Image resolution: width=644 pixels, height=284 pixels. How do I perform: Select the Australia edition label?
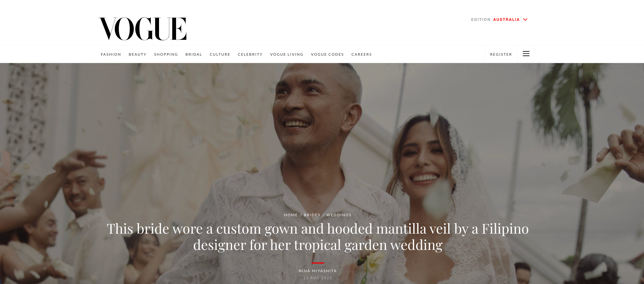(x=506, y=19)
